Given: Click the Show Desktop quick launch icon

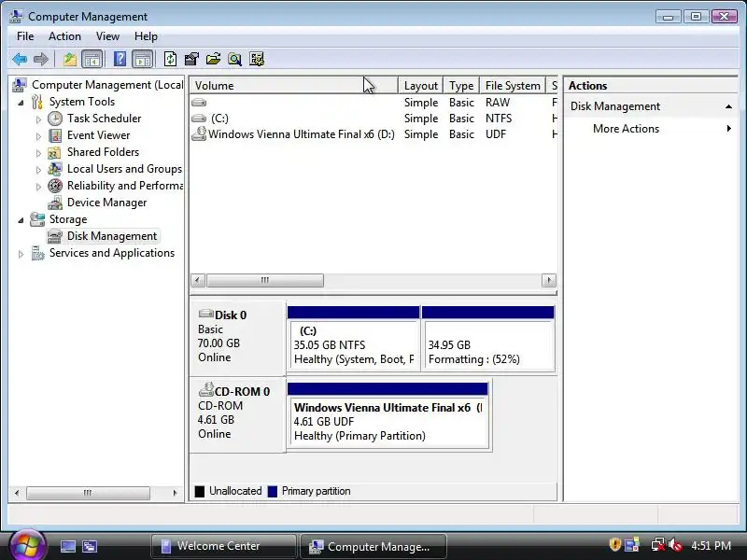Looking at the screenshot, I should point(67,546).
